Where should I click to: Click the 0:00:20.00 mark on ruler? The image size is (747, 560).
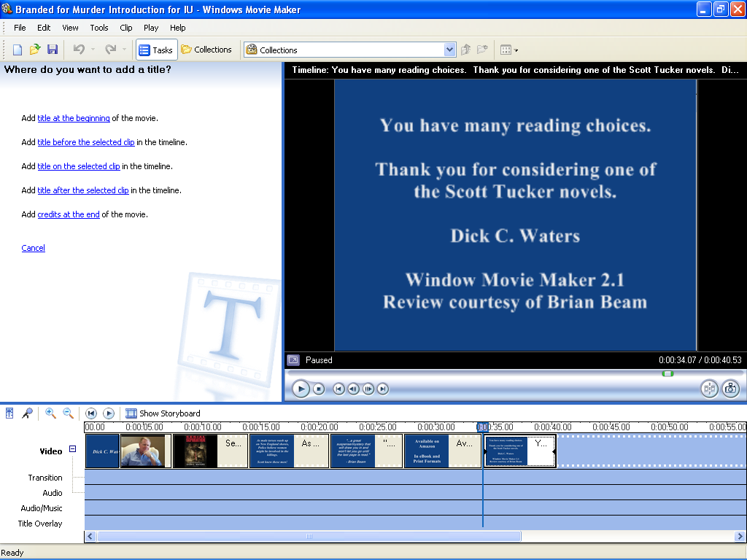pyautogui.click(x=320, y=427)
